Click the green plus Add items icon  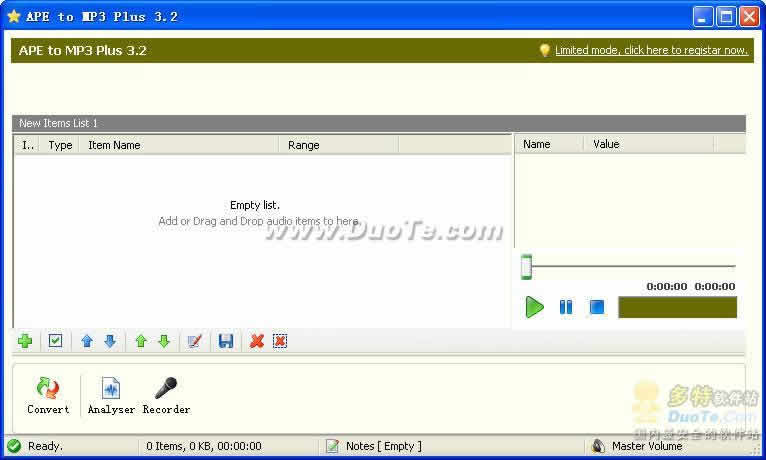pos(25,341)
